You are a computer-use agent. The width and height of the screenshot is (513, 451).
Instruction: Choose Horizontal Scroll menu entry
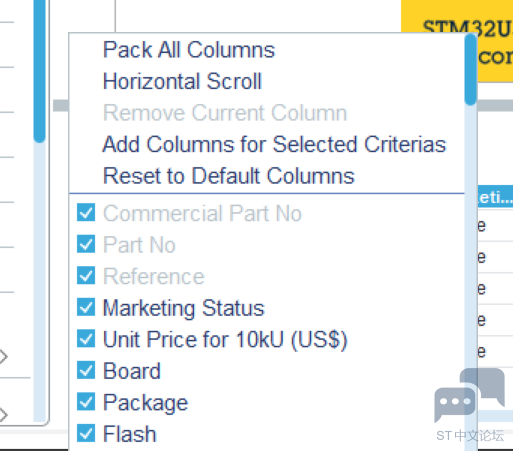click(182, 81)
